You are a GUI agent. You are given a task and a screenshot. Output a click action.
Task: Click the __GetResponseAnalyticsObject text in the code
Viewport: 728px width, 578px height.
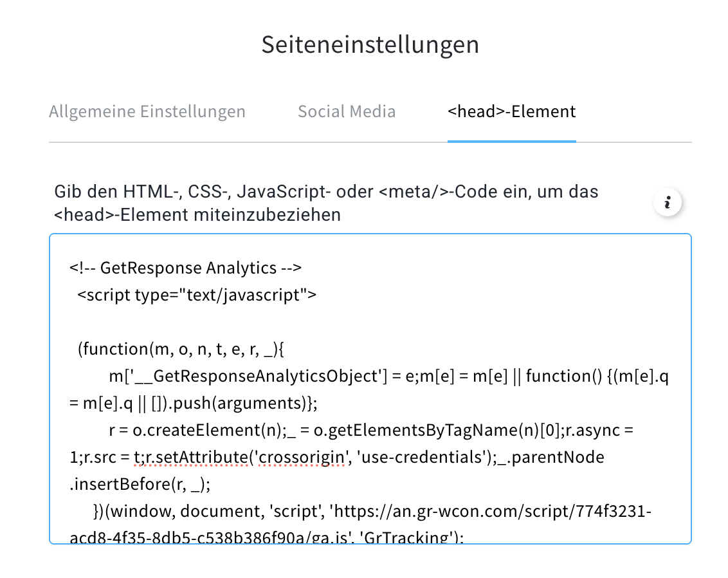tap(260, 376)
